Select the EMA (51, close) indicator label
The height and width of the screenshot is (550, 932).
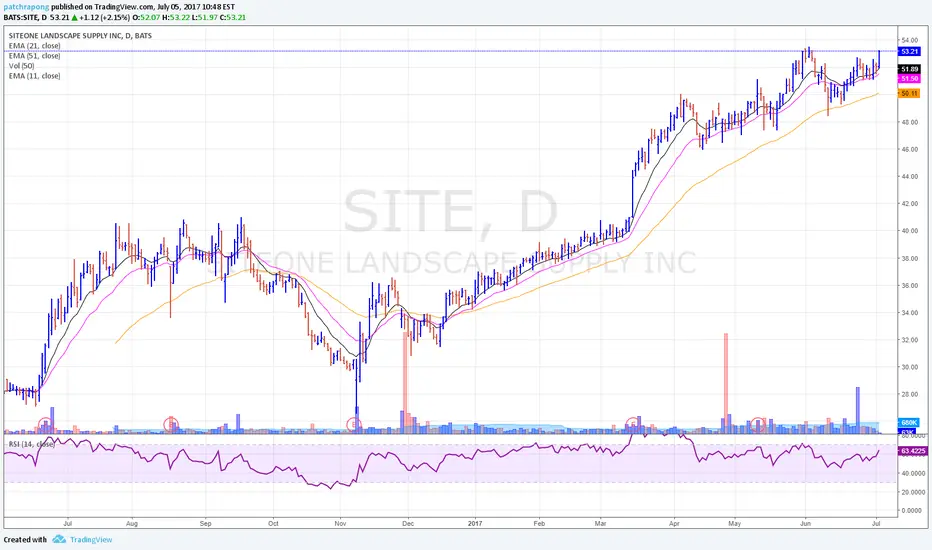(34, 56)
